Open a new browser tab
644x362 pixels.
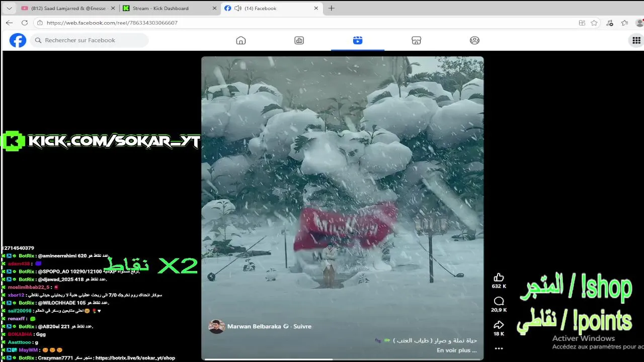332,8
